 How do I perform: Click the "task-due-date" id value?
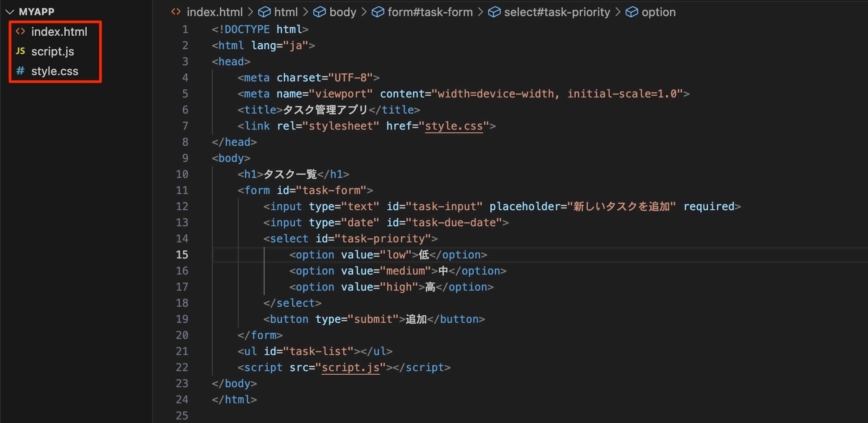[454, 223]
